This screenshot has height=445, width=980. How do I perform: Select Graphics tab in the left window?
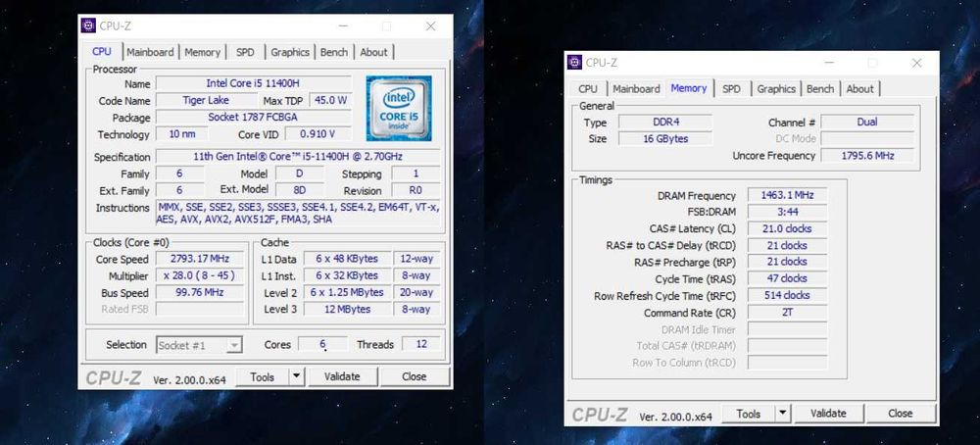pyautogui.click(x=290, y=52)
